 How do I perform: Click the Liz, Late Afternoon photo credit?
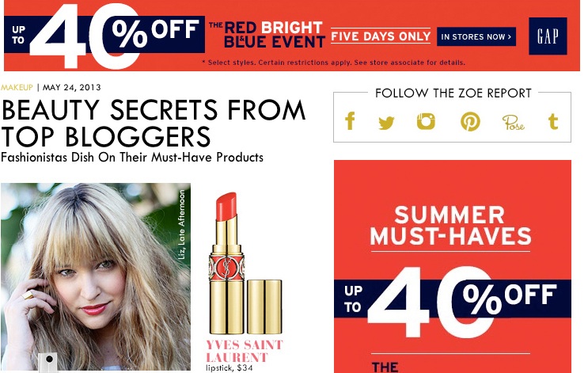181,225
